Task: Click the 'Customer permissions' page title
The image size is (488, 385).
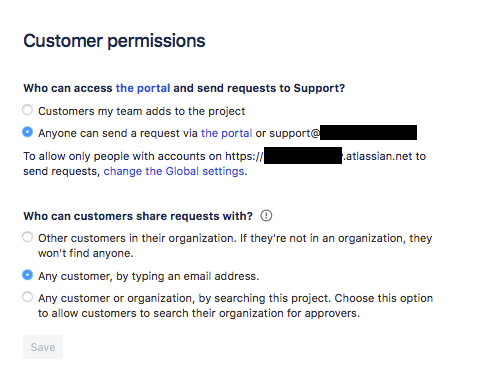Action: 114,41
